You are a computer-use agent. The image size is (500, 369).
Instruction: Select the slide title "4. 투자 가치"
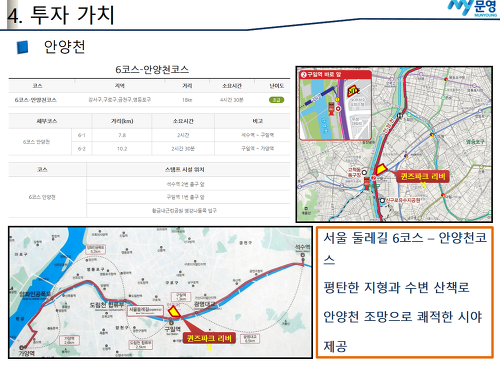point(61,15)
